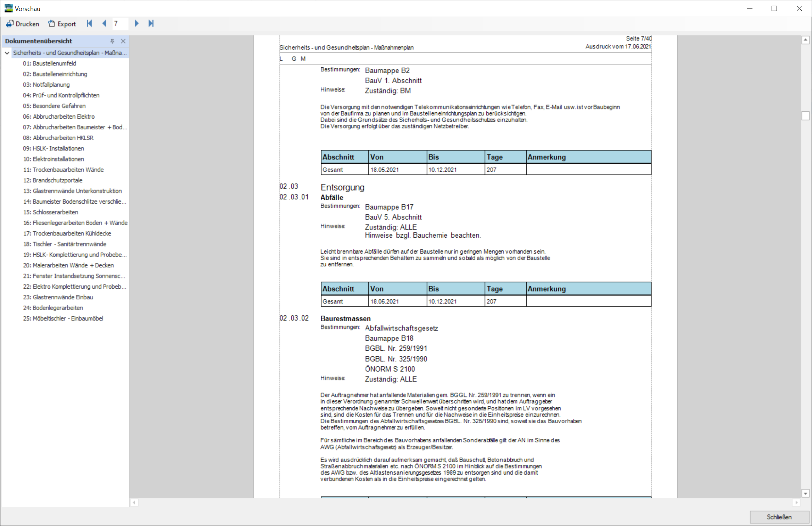The image size is (812, 526).
Task: Click the Abfälle subsection heading
Action: tap(332, 197)
